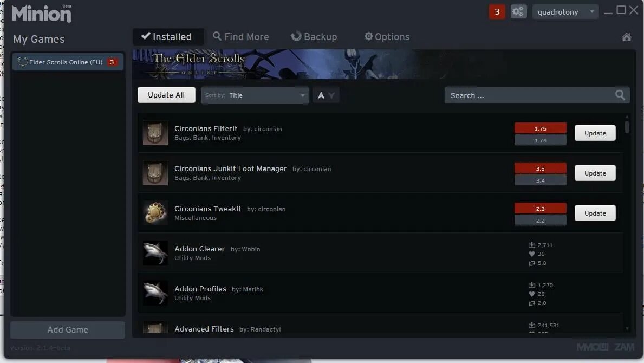
Task: Click the Addon Profiles favorites heart icon
Action: pyautogui.click(x=531, y=294)
